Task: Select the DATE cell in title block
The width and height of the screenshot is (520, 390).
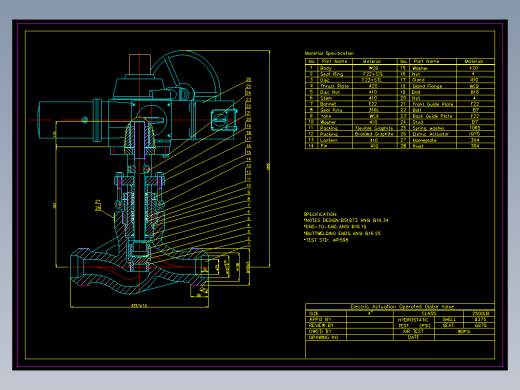Action: pyautogui.click(x=414, y=337)
